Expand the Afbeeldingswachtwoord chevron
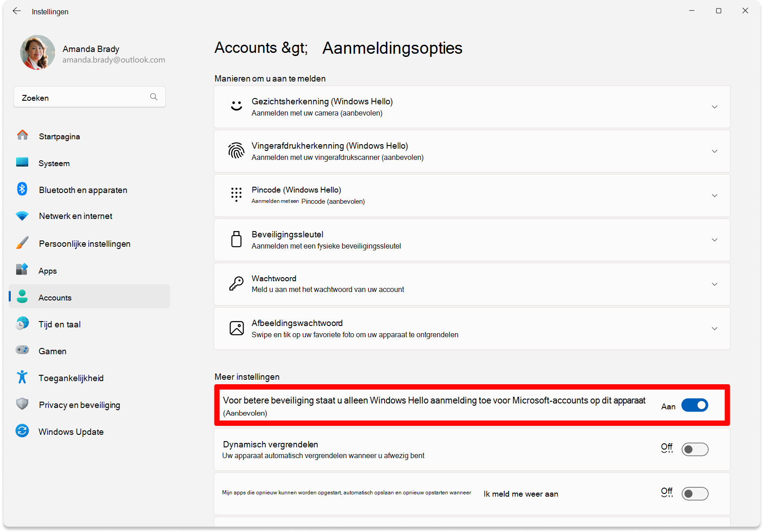 point(715,329)
